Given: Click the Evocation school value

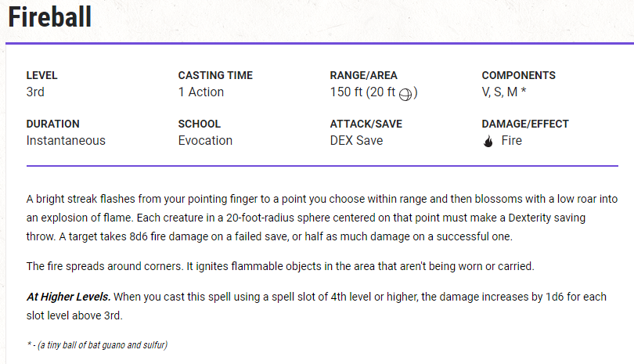Looking at the screenshot, I should pyautogui.click(x=205, y=141).
